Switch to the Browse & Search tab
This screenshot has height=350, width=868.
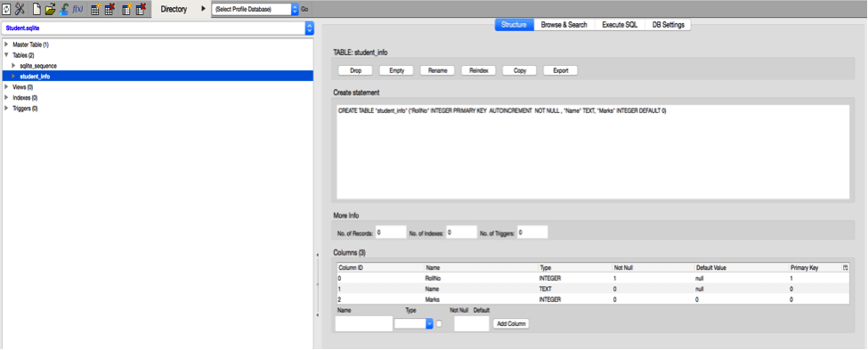pyautogui.click(x=564, y=25)
